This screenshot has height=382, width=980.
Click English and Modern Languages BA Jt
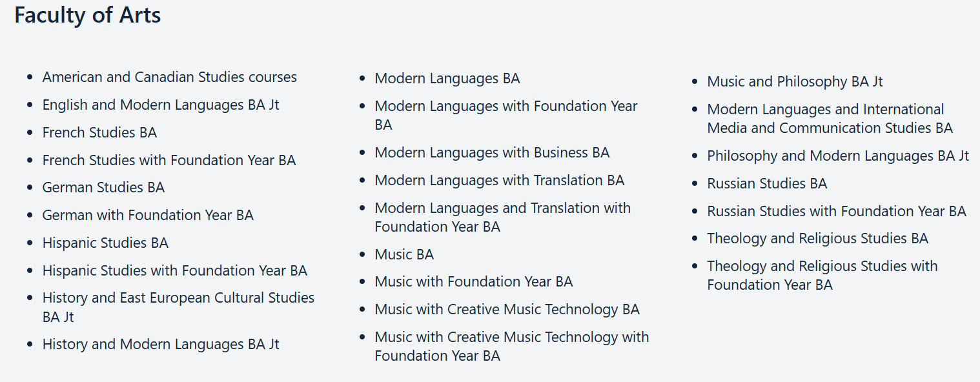coord(161,105)
